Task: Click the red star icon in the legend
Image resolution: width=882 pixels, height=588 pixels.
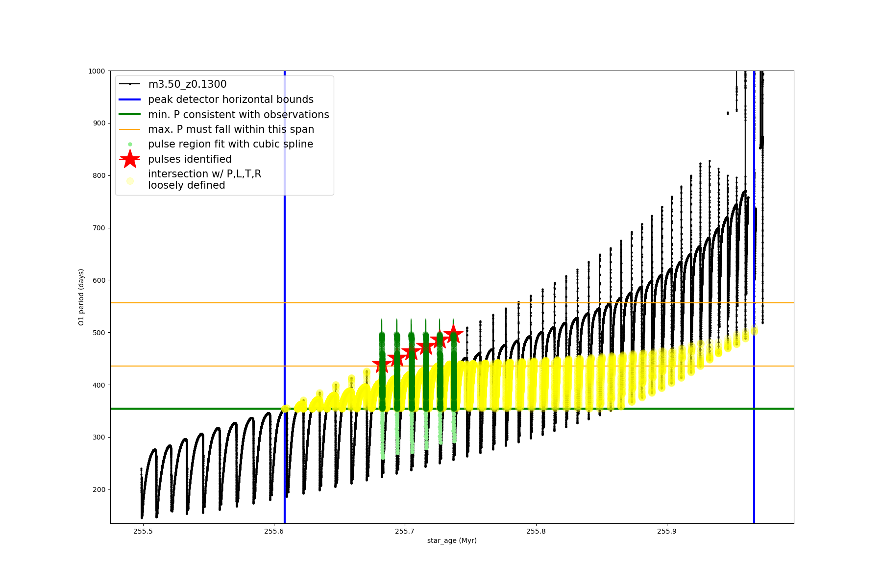Action: click(130, 159)
